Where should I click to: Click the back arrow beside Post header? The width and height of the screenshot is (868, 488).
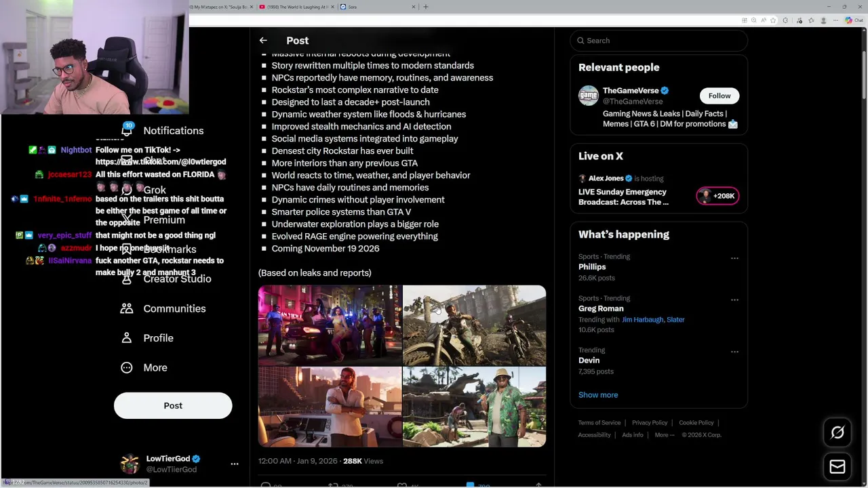(263, 41)
